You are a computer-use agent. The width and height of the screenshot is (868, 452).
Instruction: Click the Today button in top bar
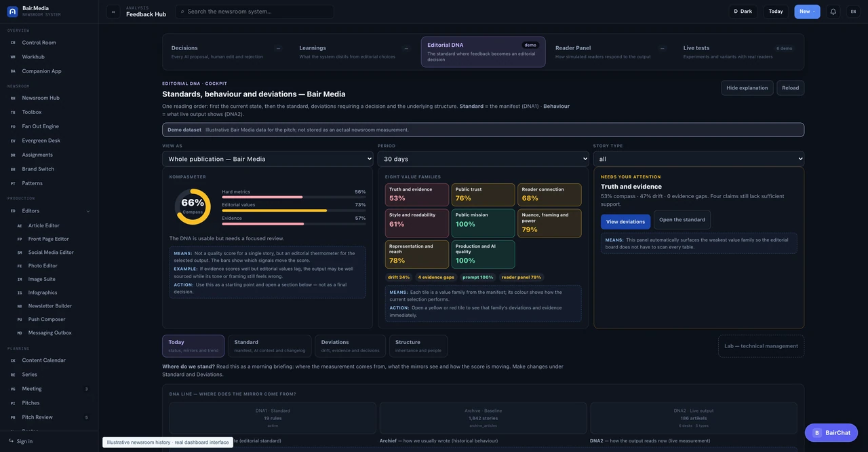click(x=776, y=12)
